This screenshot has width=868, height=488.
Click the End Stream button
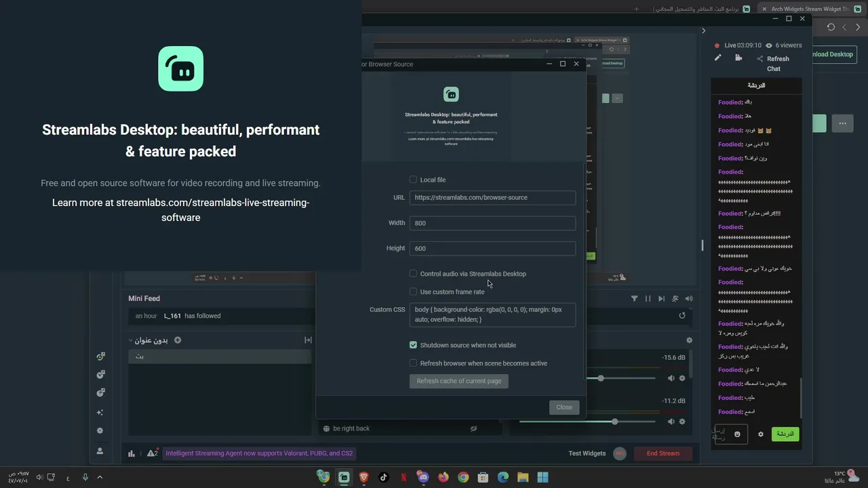click(x=663, y=453)
